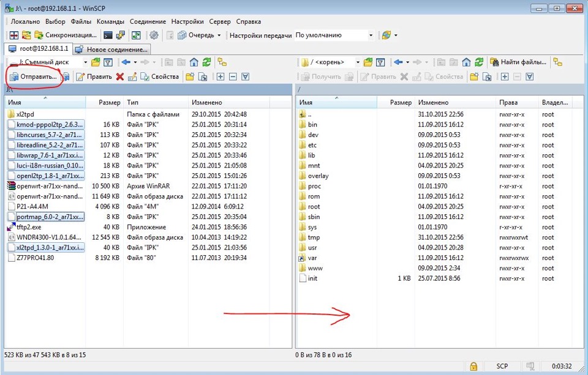Open the Локально menu
588x375 pixels.
coord(25,22)
